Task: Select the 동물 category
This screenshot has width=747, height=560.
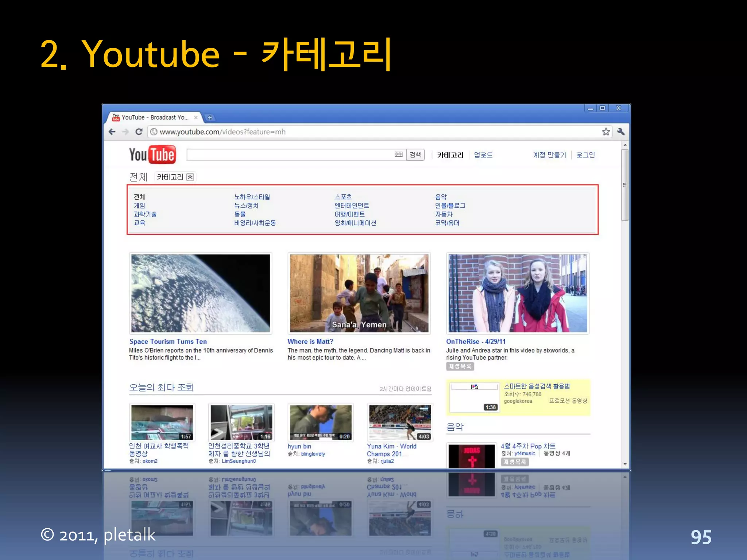Action: pyautogui.click(x=240, y=214)
